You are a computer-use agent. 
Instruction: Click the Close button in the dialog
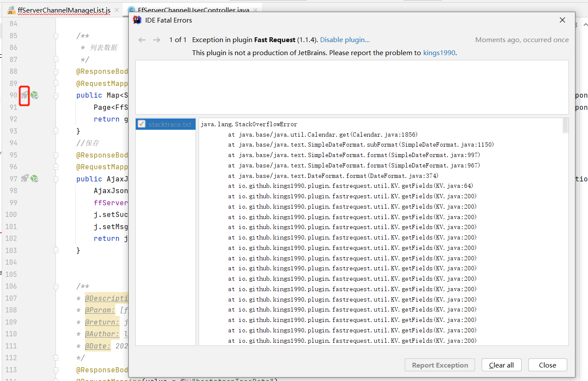547,365
